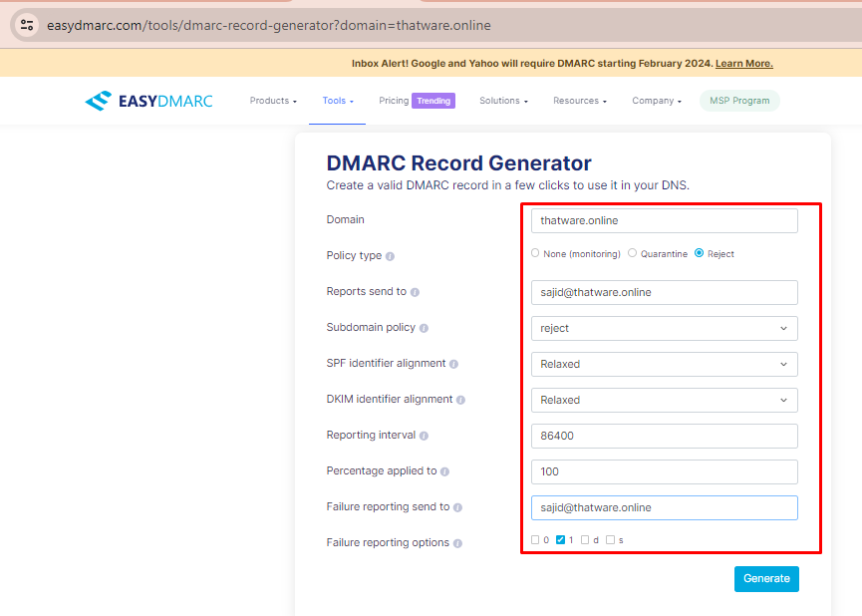Uncheck failure reporting option 1

(x=560, y=539)
